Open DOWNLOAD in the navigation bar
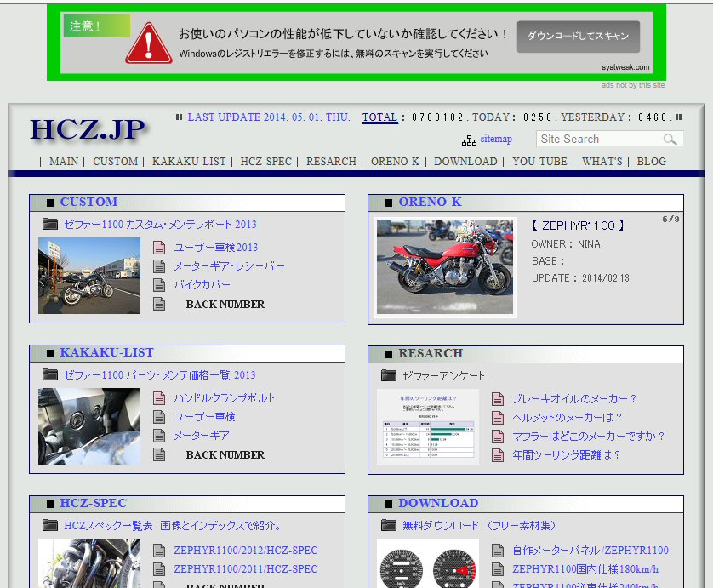Image resolution: width=713 pixels, height=588 pixels. click(x=465, y=162)
